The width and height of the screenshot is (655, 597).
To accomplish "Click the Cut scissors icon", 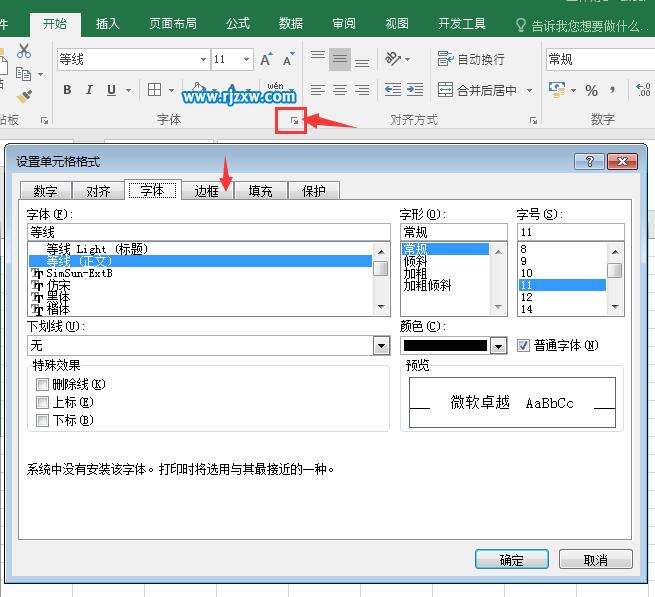I will [x=24, y=51].
